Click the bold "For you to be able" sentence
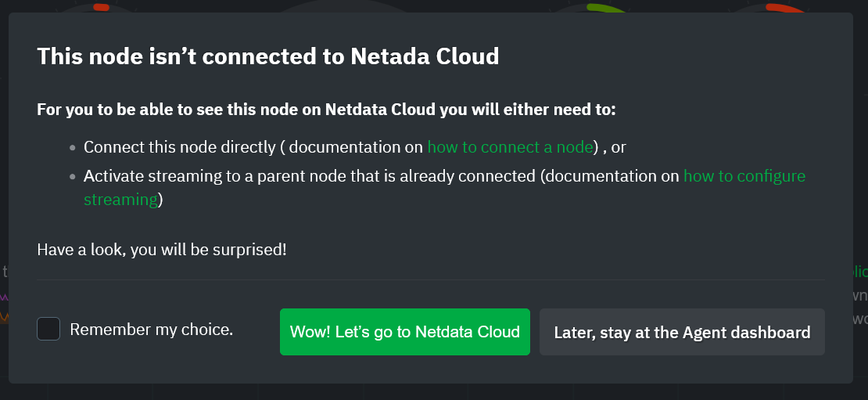The image size is (868, 400). pyautogui.click(x=326, y=109)
